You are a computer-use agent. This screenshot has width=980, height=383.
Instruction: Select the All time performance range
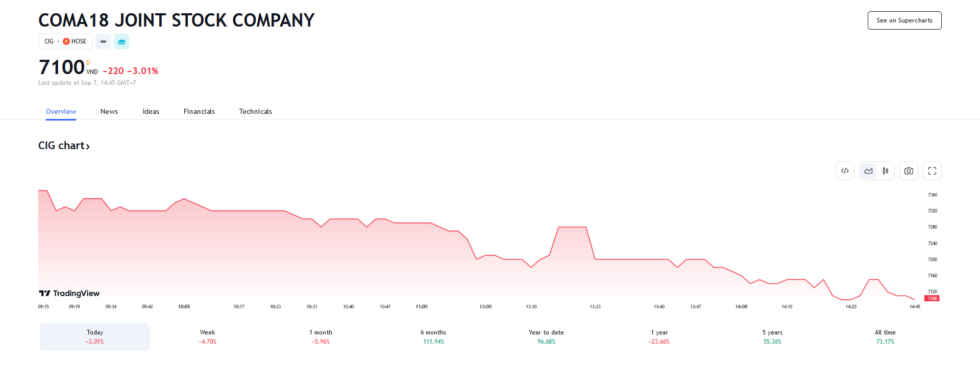885,337
